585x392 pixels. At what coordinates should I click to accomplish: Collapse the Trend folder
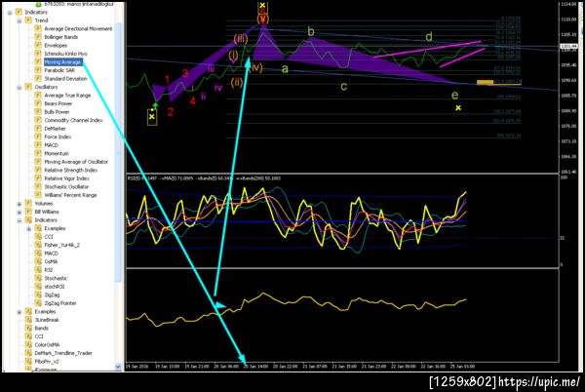click(19, 20)
